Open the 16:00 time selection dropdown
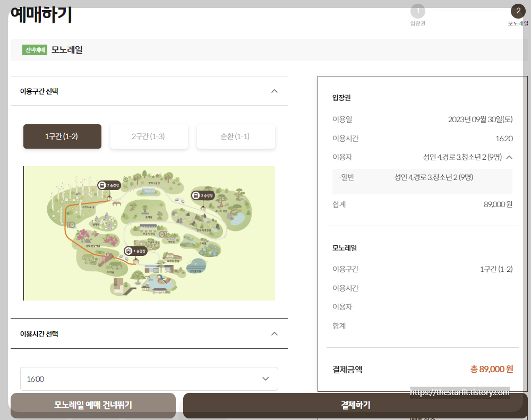531x420 pixels. [149, 378]
